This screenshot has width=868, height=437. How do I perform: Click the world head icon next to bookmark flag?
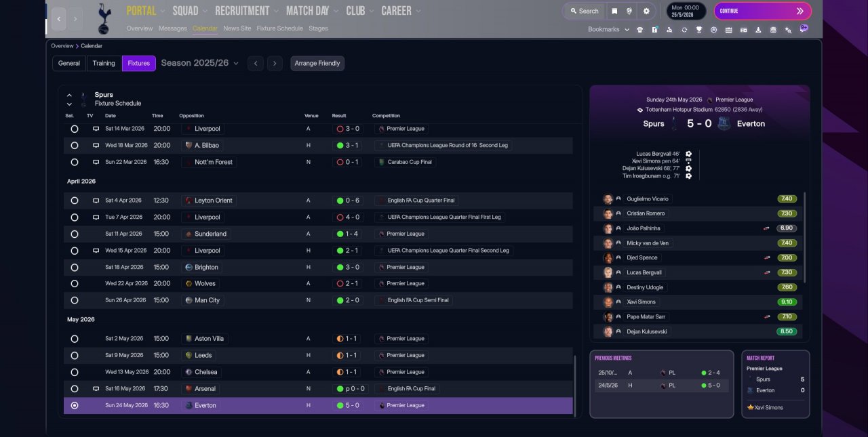pos(630,11)
